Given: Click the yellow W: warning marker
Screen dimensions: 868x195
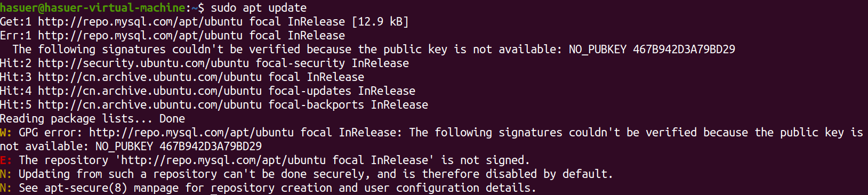Looking at the screenshot, I should click(x=6, y=133).
